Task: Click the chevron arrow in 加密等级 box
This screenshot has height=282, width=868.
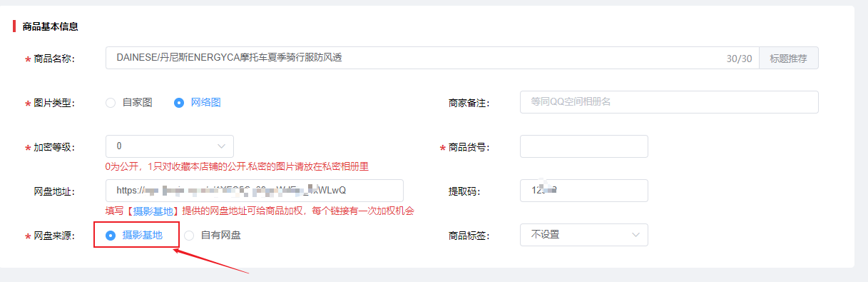Action: (x=222, y=146)
